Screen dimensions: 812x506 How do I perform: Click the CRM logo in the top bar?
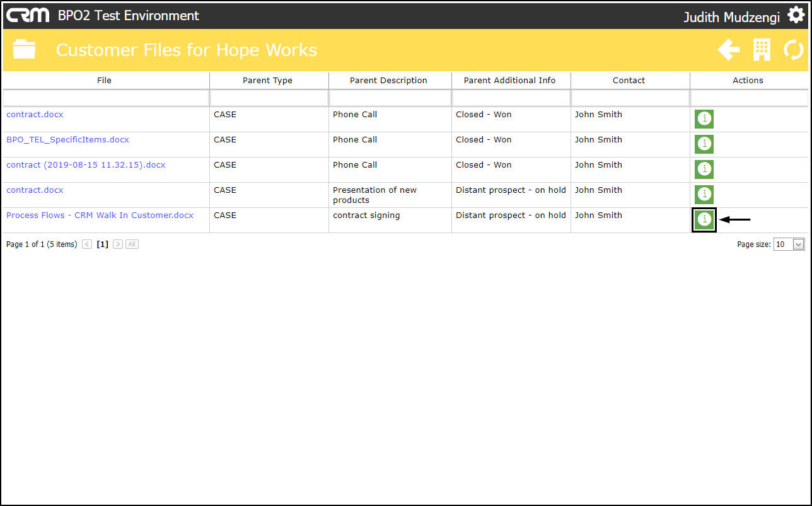28,15
